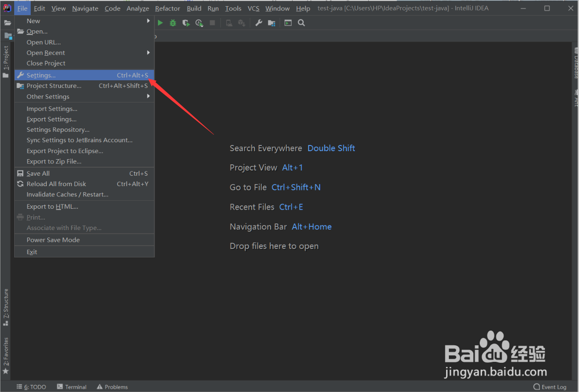This screenshot has width=579, height=392.
Task: Open the 6: TODO tool window
Action: click(x=31, y=387)
